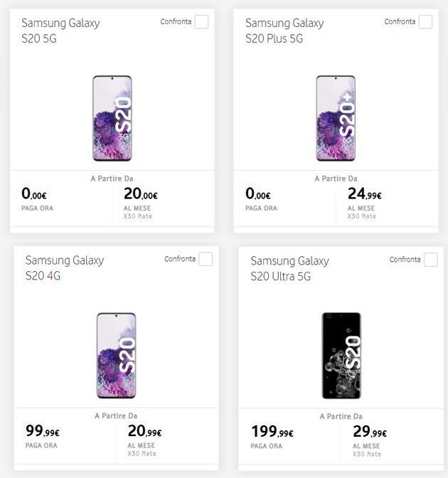Screen dimensions: 448x478
Task: Select the 199,99€ upfront price
Action: pos(272,431)
